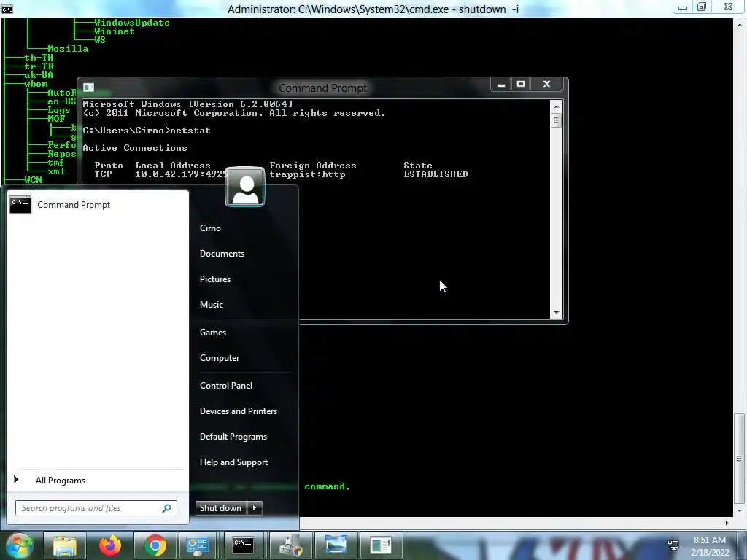Open Default Programs

233,437
